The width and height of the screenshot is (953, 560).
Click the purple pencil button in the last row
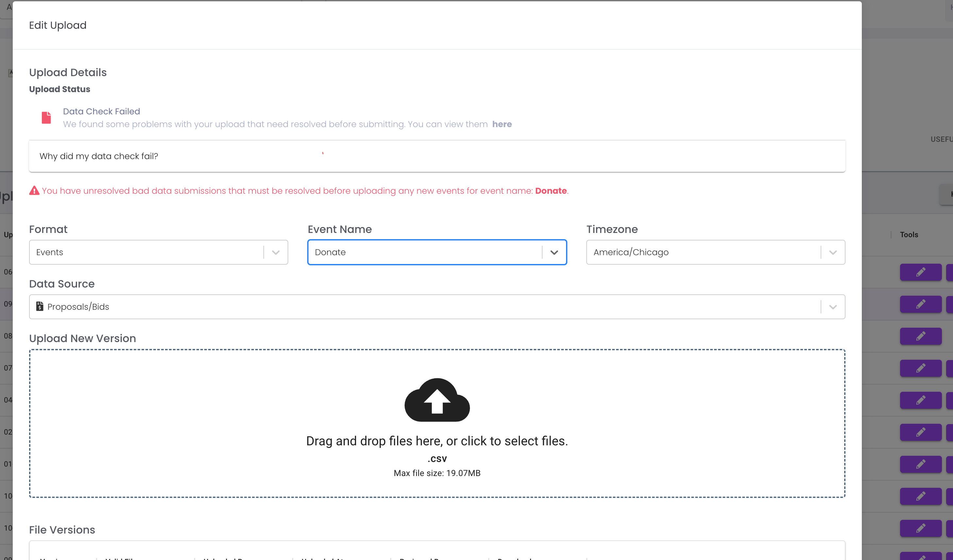click(x=920, y=556)
